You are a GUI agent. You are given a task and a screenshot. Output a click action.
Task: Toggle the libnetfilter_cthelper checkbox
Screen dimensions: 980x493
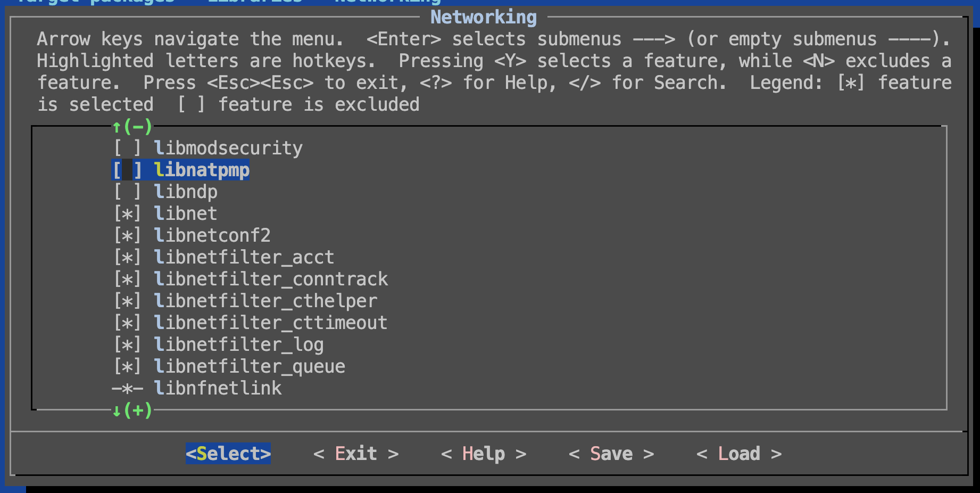tap(127, 301)
